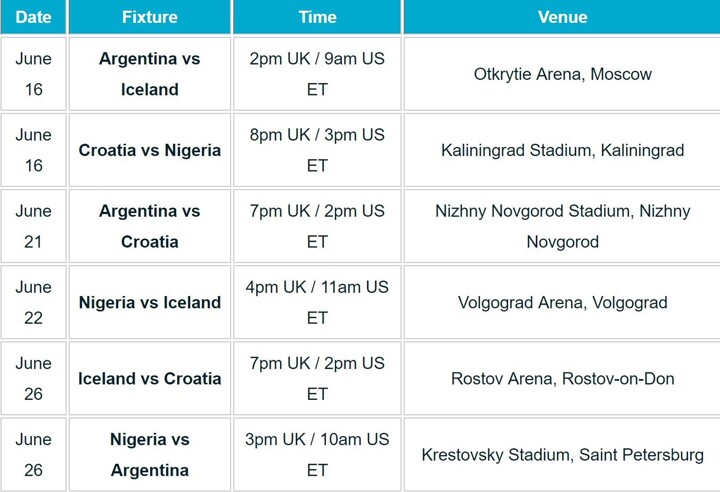Viewport: 720px width, 492px height.
Task: Click the Kaliningrad Stadium venue cell
Action: [562, 150]
